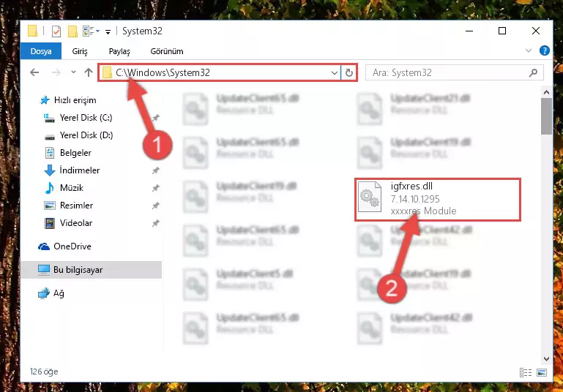
Task: Switch to the Giriş ribbon tab
Action: (79, 51)
